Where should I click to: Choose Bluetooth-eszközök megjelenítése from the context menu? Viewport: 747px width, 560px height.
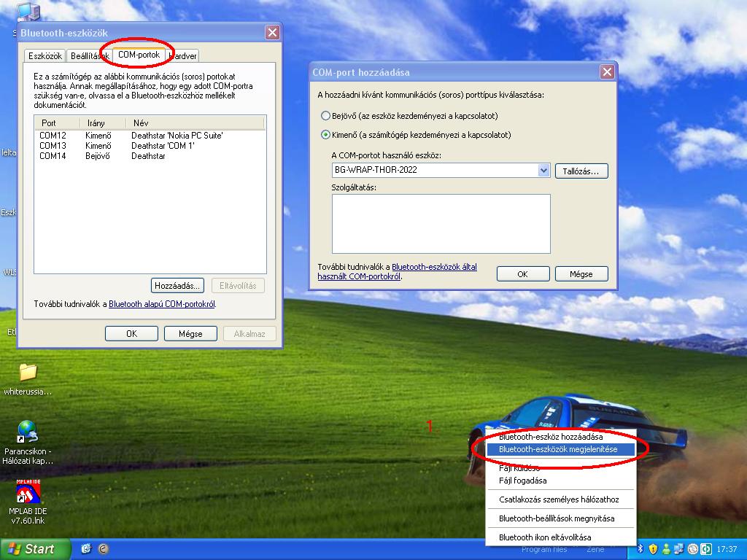560,449
